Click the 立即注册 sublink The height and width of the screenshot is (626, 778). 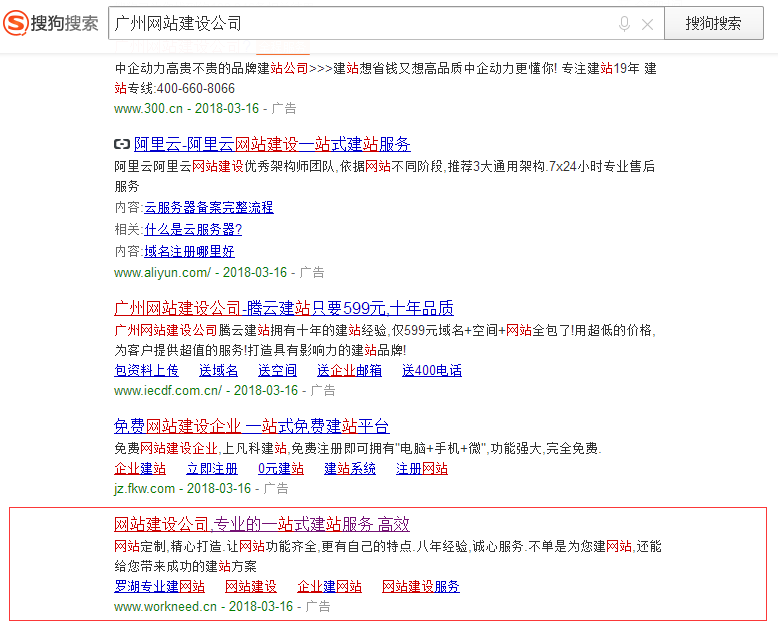click(212, 468)
